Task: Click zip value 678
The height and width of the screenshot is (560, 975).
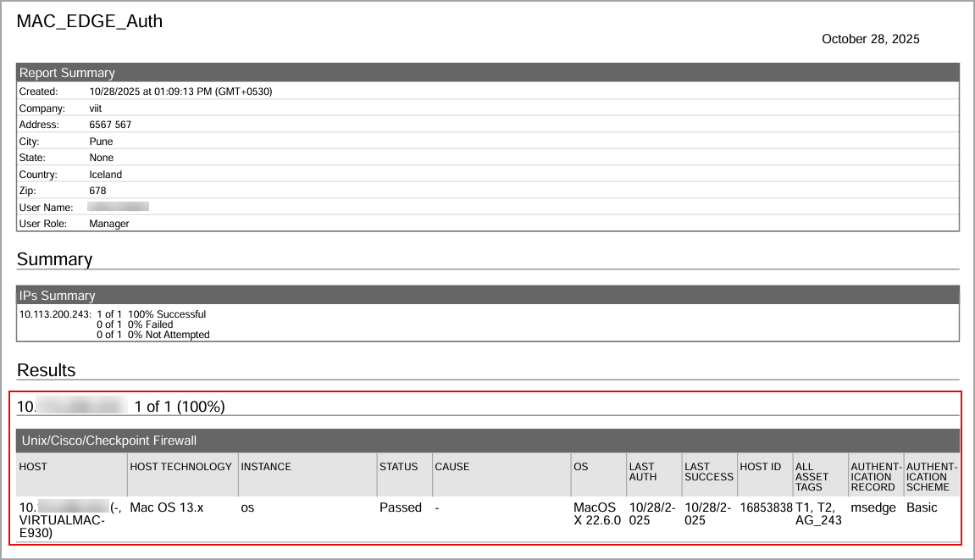Action: [97, 191]
